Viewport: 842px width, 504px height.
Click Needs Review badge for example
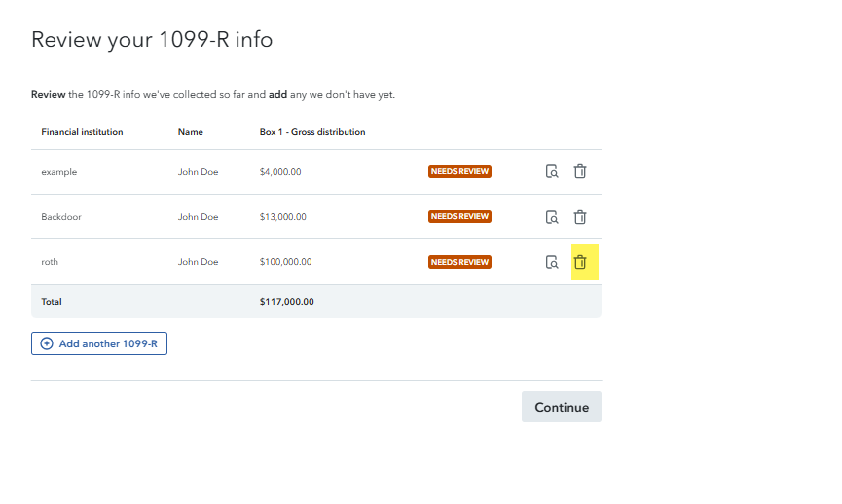tap(459, 172)
